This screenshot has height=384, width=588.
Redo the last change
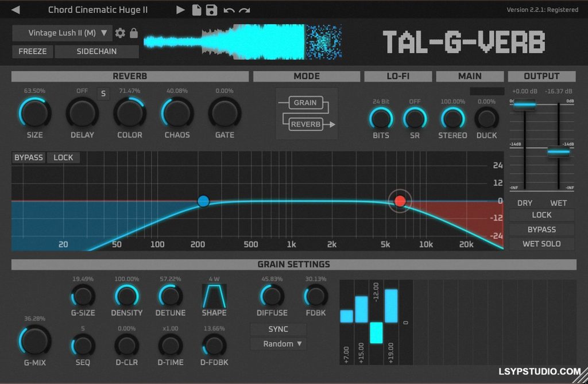245,10
